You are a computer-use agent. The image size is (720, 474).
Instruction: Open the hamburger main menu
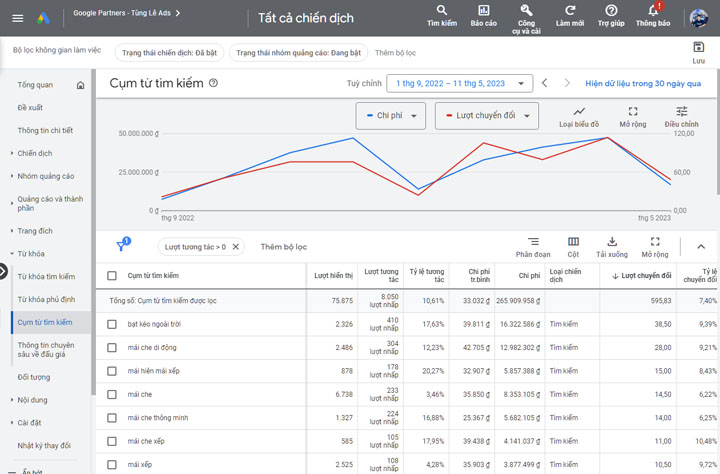(17, 18)
